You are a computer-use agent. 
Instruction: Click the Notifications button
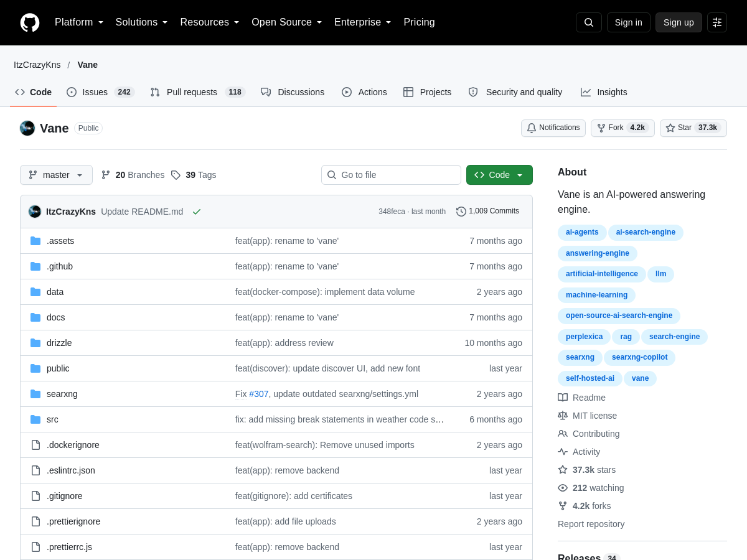[553, 128]
